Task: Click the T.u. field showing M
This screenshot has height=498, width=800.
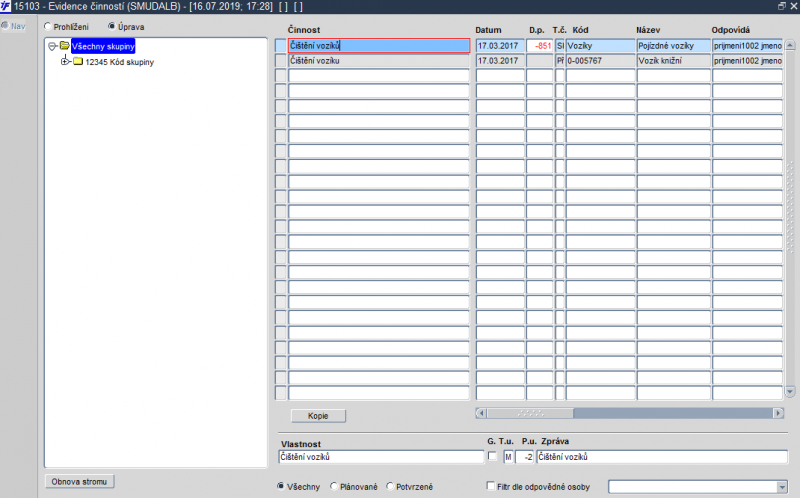Action: coord(508,457)
